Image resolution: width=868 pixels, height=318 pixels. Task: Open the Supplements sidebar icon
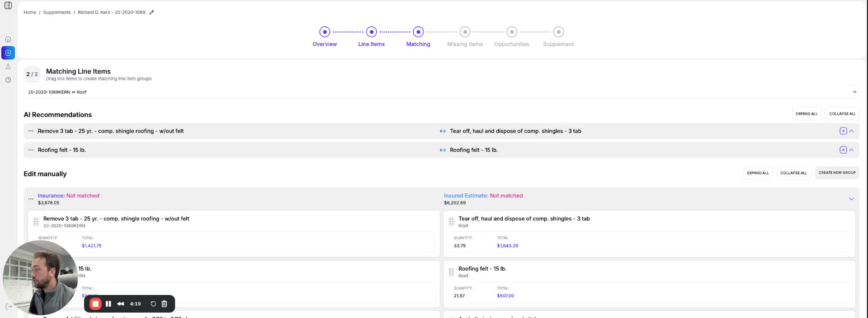click(x=8, y=53)
